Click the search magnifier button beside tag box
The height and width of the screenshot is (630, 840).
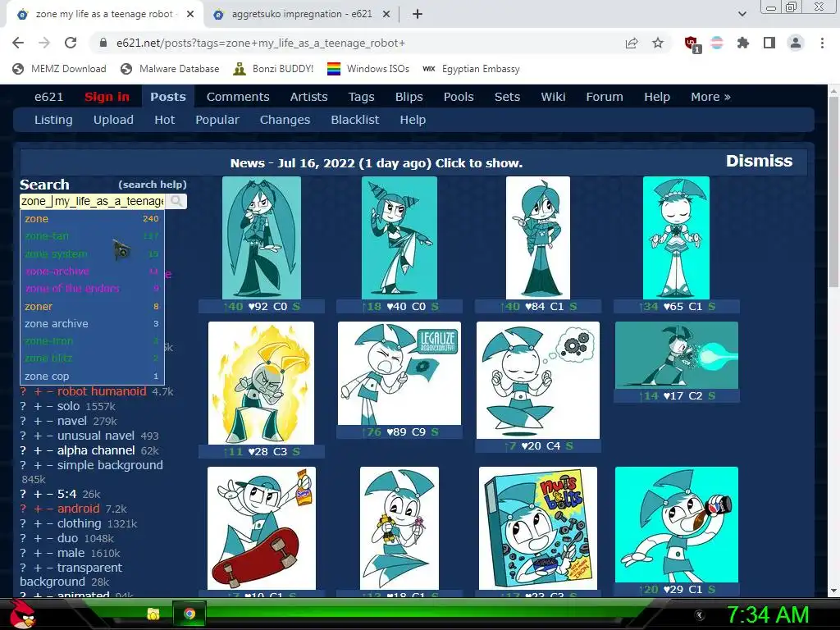pos(176,202)
